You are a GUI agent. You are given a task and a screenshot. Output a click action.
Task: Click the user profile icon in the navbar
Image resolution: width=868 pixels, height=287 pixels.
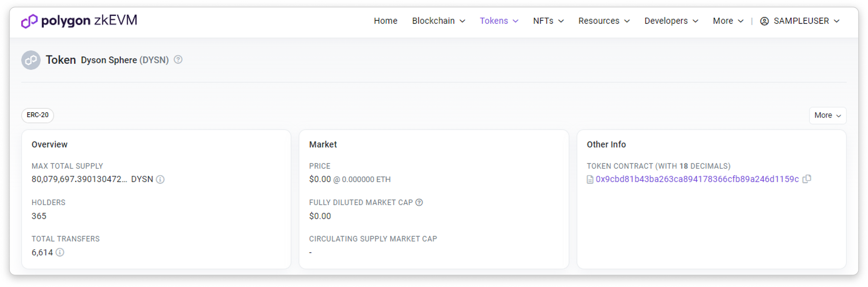[764, 21]
